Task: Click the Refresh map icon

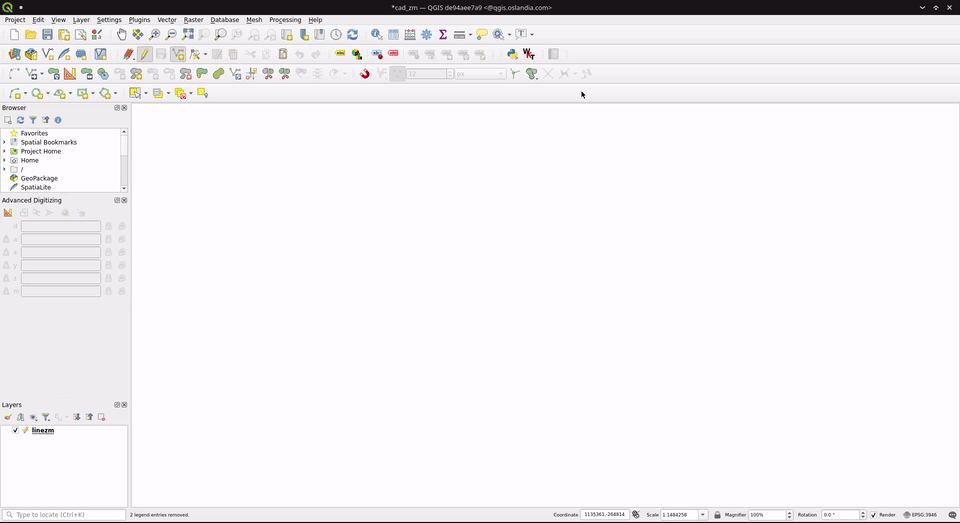Action: [352, 34]
